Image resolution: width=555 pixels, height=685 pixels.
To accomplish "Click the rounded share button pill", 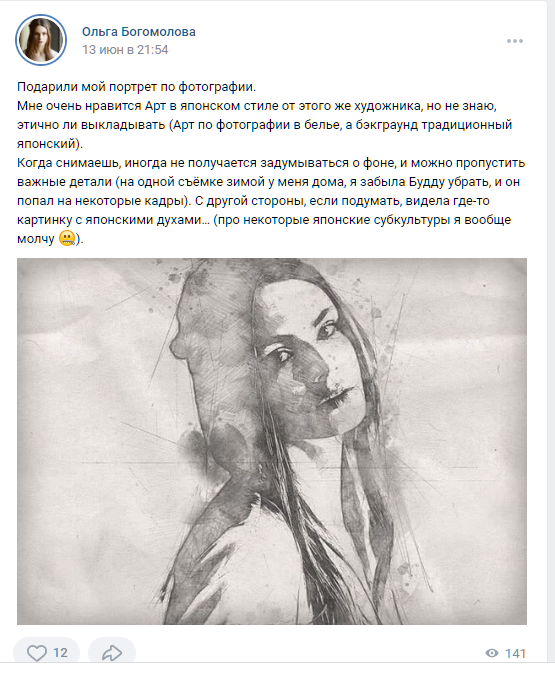I will point(112,653).
